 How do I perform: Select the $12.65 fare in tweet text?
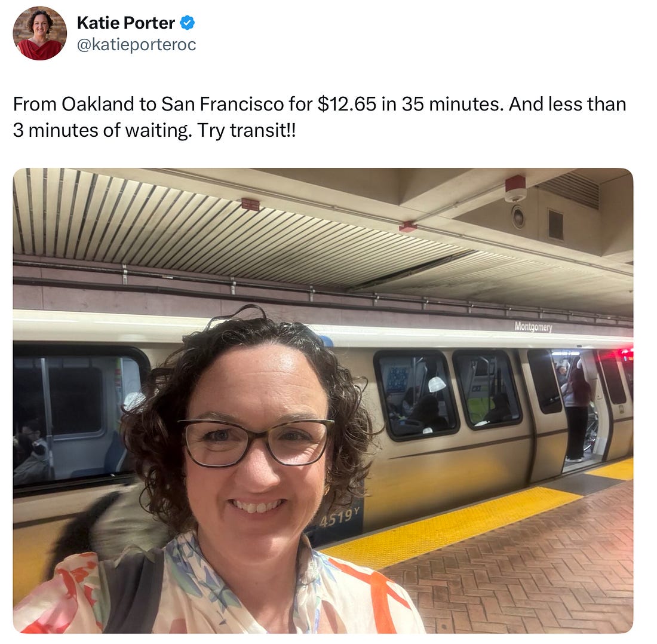point(347,104)
